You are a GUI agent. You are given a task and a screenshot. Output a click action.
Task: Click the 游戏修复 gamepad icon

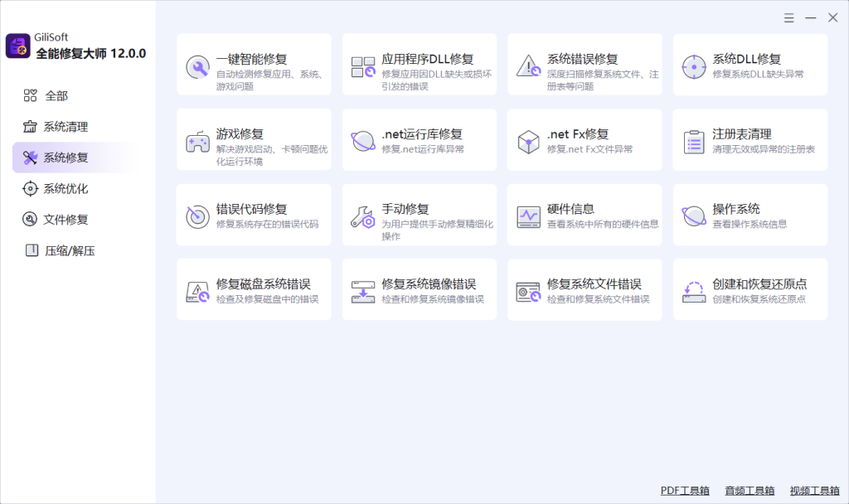click(197, 141)
